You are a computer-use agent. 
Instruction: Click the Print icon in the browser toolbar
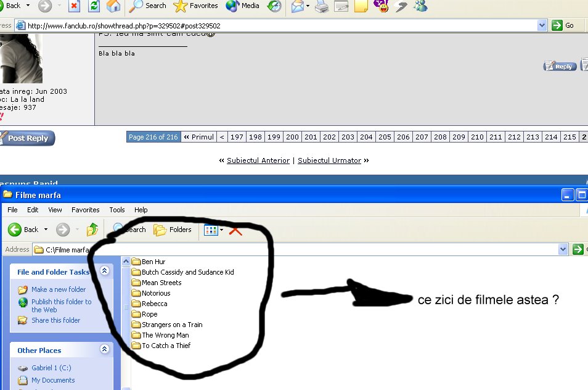coord(322,6)
